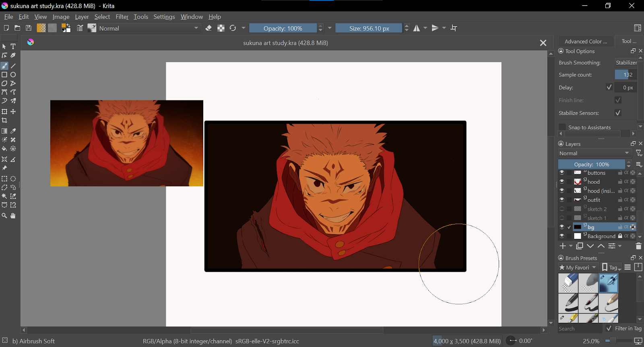Open the Brush Smoothing Stabilizer dropdown

[626, 62]
